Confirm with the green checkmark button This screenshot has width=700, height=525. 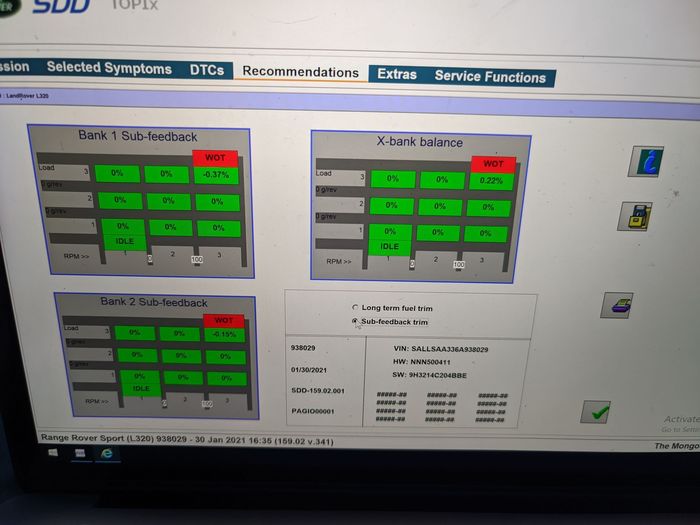596,412
